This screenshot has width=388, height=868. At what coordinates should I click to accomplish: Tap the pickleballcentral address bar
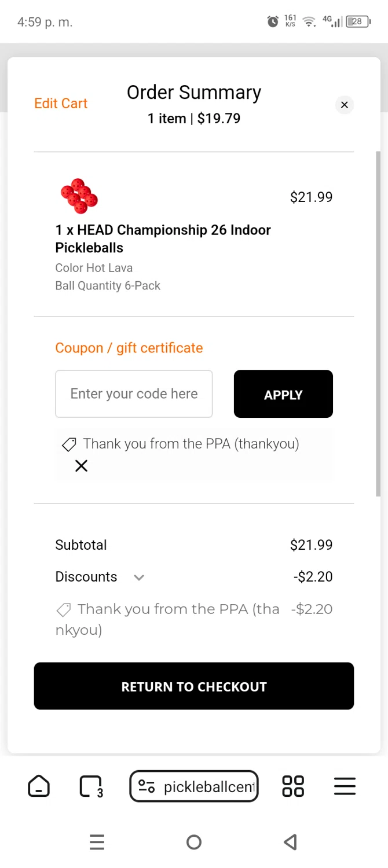pos(208,786)
